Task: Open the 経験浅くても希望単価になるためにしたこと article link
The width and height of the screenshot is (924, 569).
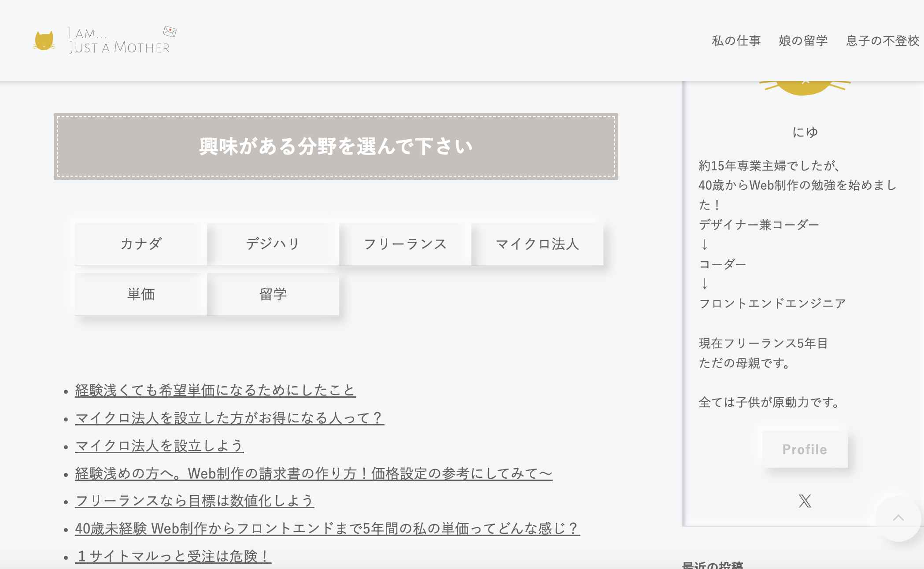Action: tap(215, 390)
